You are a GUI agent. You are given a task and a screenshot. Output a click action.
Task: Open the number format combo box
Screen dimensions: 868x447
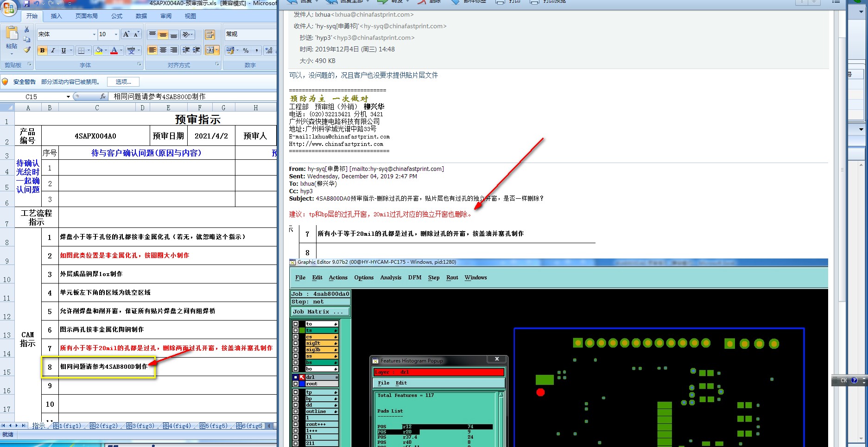click(250, 34)
